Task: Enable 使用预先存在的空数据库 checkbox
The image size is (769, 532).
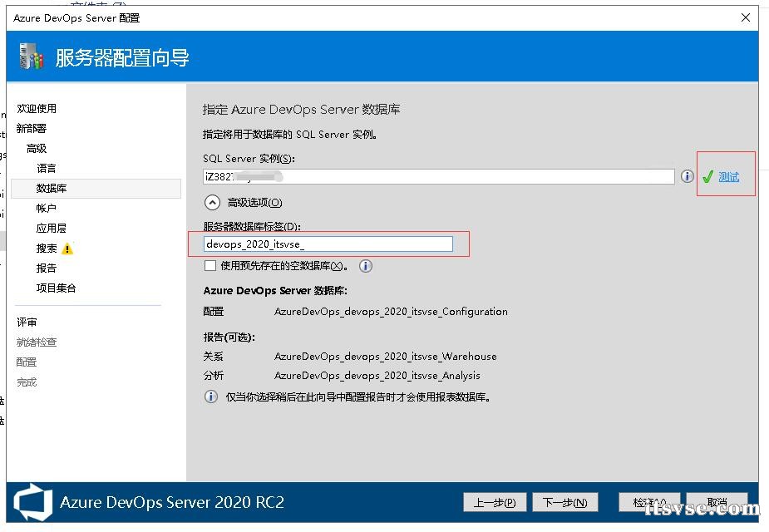Action: pyautogui.click(x=210, y=266)
